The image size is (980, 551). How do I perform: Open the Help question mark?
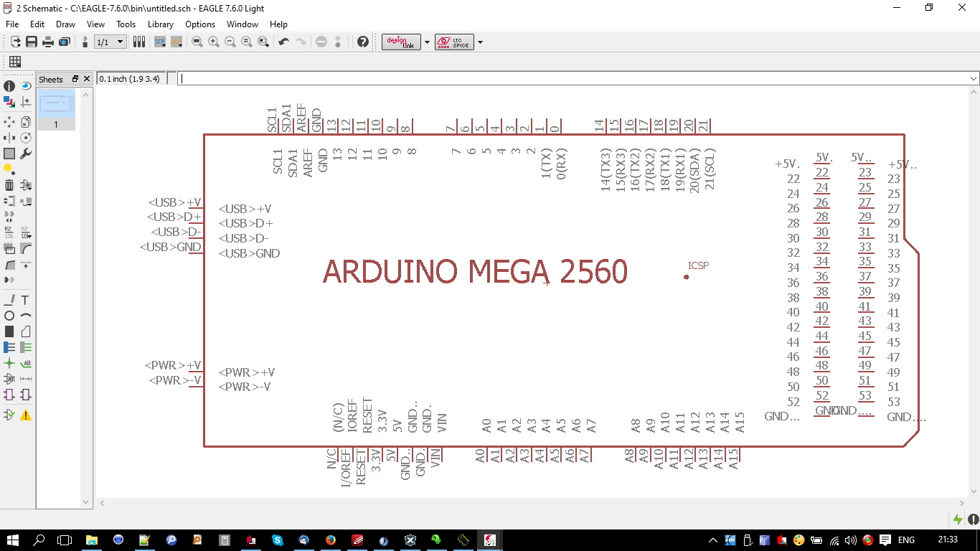tap(363, 42)
